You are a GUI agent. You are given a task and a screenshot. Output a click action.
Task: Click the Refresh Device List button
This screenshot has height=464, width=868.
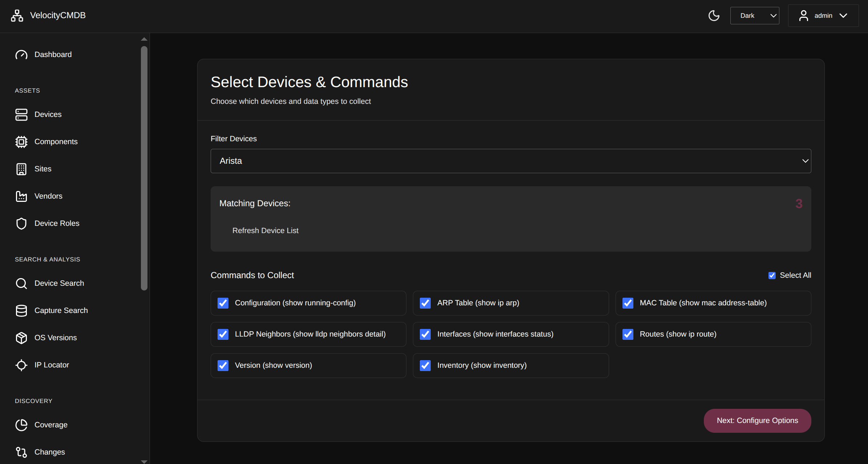[265, 231]
